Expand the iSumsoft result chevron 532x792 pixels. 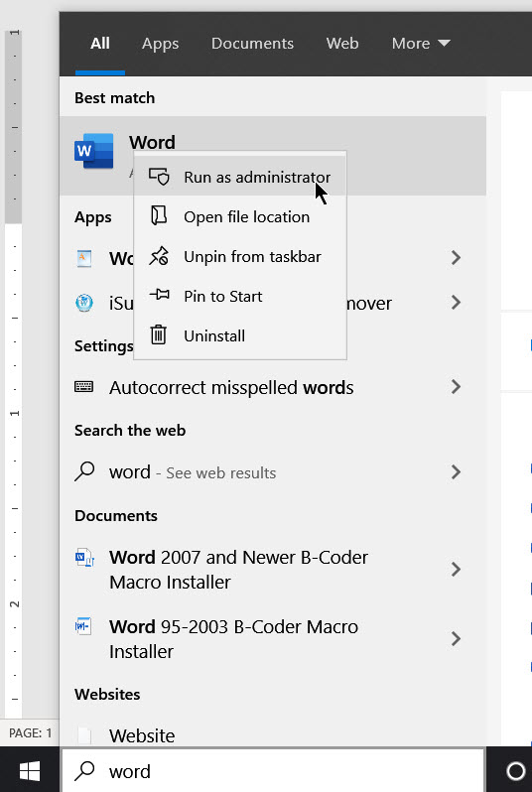[x=457, y=303]
